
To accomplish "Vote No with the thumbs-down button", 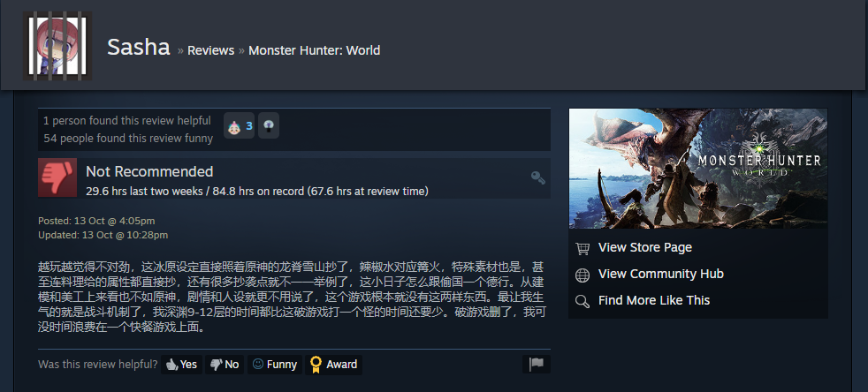I will tap(225, 365).
